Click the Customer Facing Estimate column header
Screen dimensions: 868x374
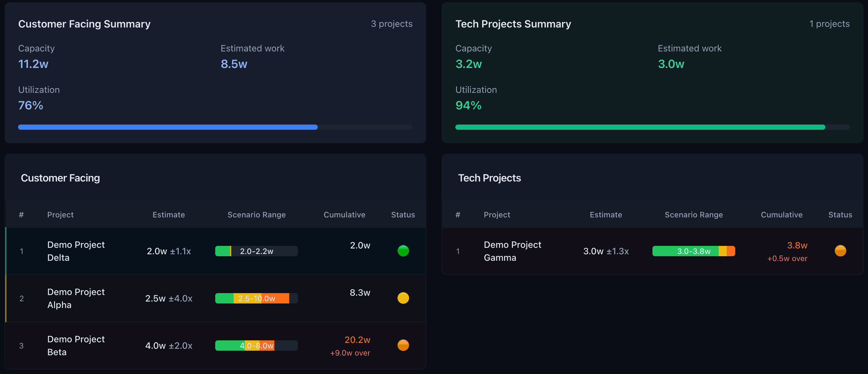point(168,215)
